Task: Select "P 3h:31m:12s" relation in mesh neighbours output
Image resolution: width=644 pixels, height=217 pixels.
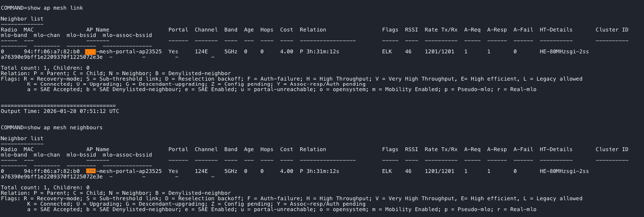Action: point(319,171)
